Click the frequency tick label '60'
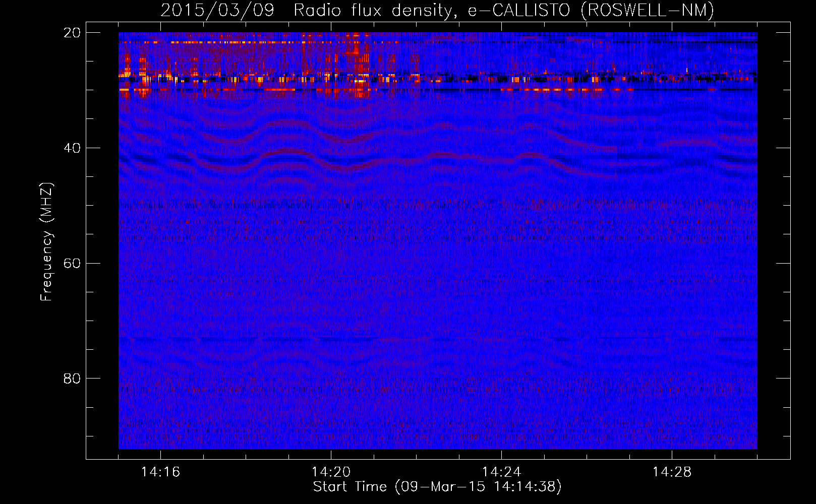The height and width of the screenshot is (504, 816). (72, 264)
